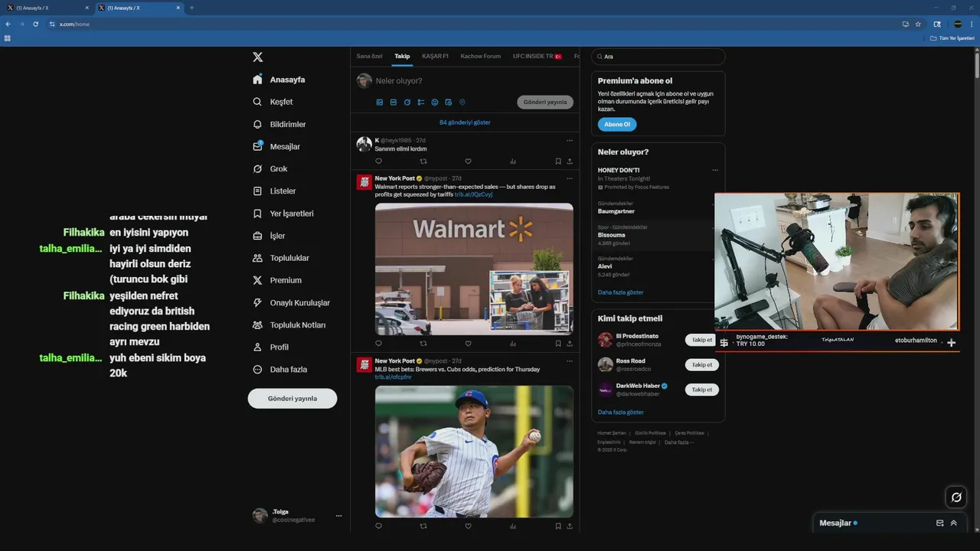Open the emoji picker in composer
Image resolution: width=980 pixels, height=551 pixels.
(435, 102)
